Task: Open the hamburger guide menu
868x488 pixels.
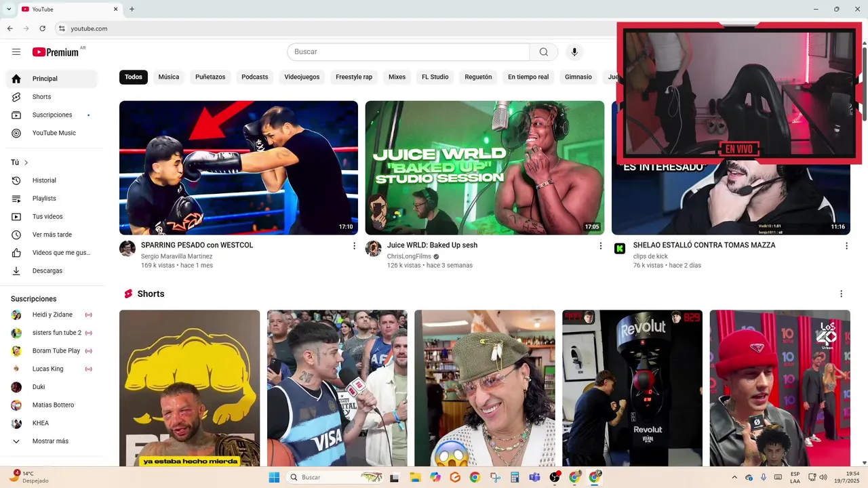Action: click(16, 52)
